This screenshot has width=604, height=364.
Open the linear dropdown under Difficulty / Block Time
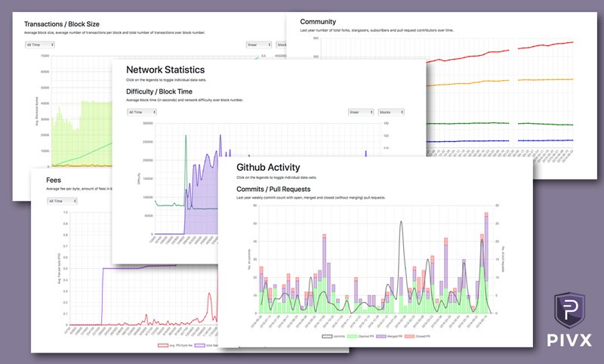pos(361,112)
